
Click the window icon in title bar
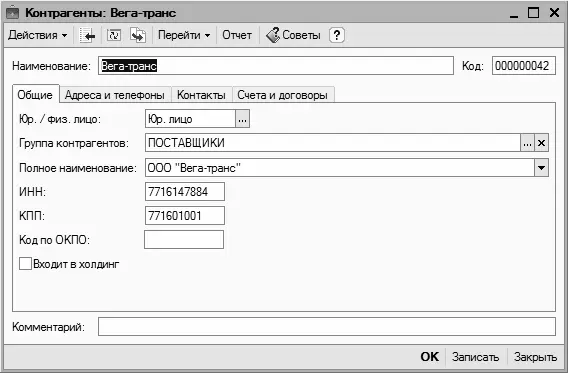click(13, 13)
